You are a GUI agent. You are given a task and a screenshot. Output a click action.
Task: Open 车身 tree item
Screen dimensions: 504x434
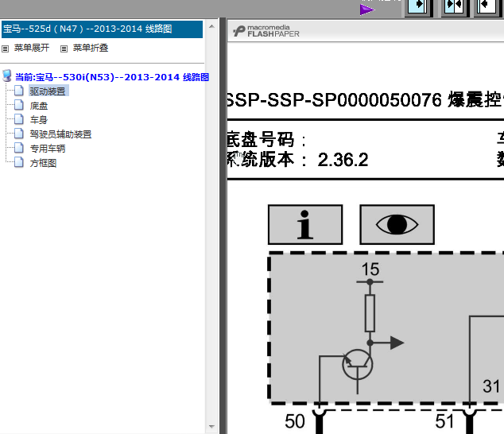tap(39, 120)
